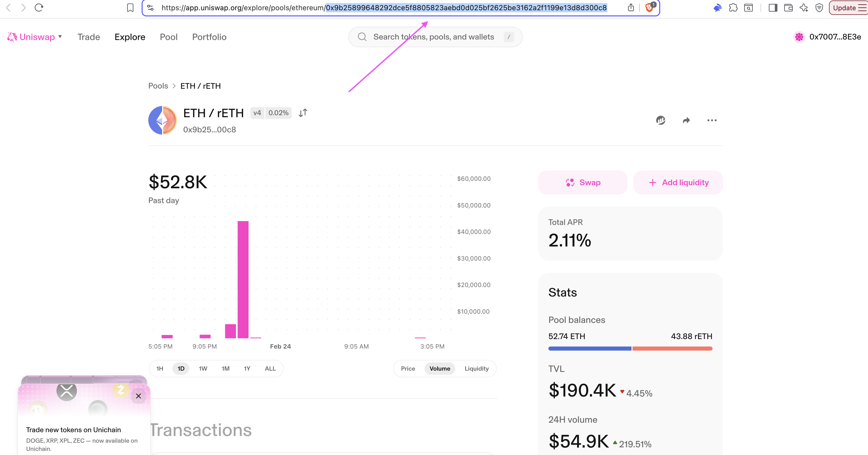This screenshot has height=455, width=868.
Task: Click the swap token order arrows icon
Action: click(303, 113)
